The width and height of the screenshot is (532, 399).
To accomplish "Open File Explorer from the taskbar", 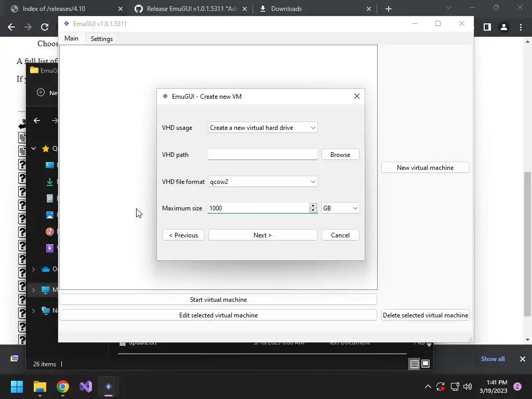I will tap(39, 387).
